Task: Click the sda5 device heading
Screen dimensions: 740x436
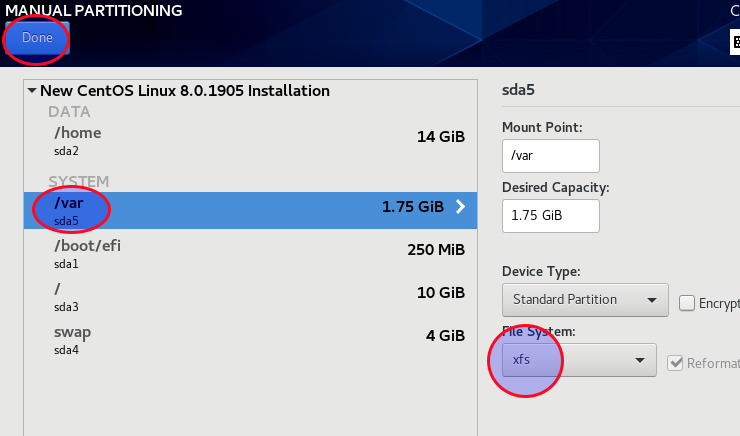Action: tap(518, 90)
